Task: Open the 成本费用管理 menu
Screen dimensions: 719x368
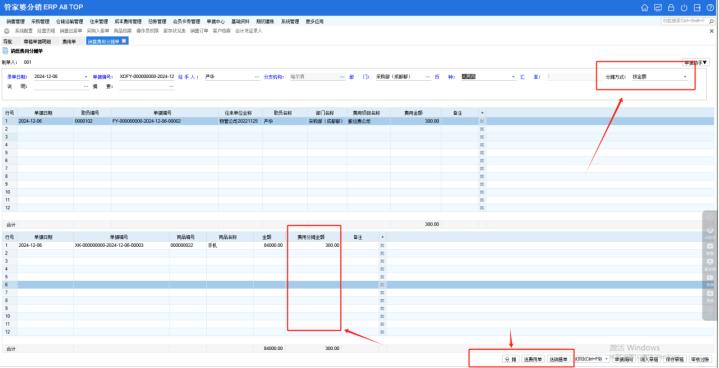Action: [x=128, y=21]
